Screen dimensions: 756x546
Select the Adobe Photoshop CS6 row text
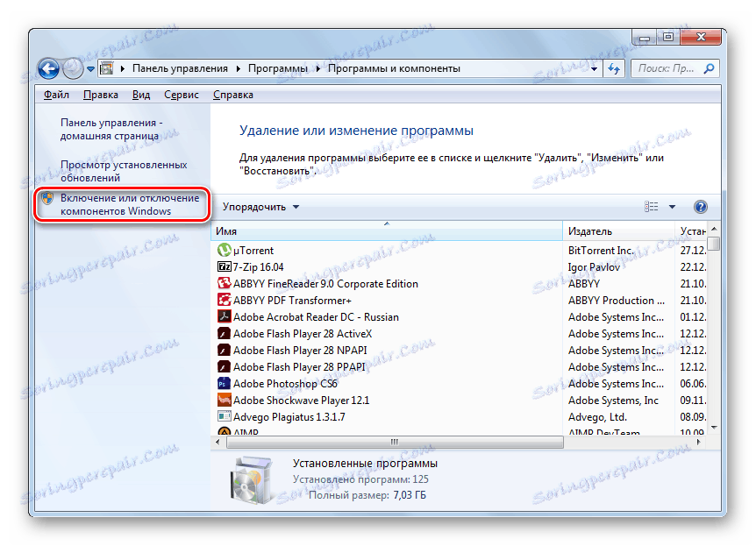pos(285,383)
